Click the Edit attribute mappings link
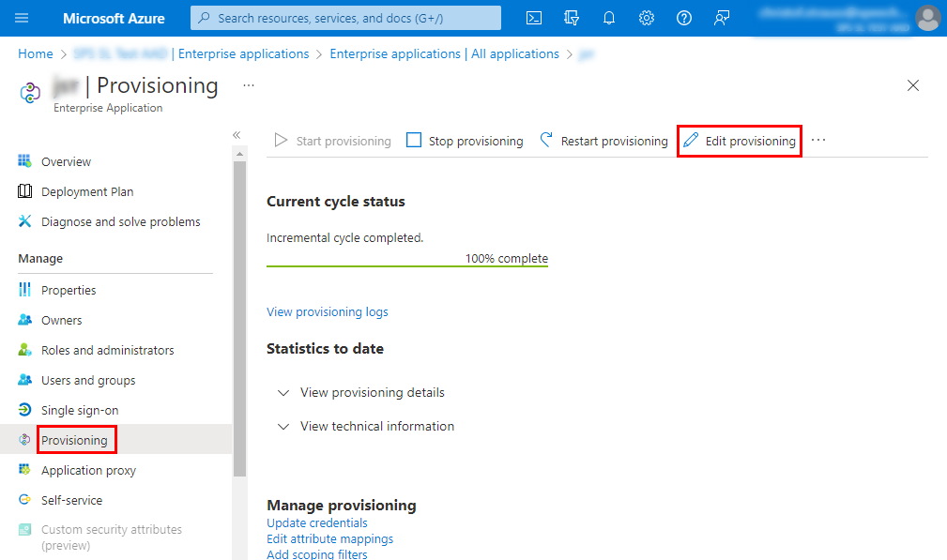The image size is (947, 560). [x=329, y=538]
